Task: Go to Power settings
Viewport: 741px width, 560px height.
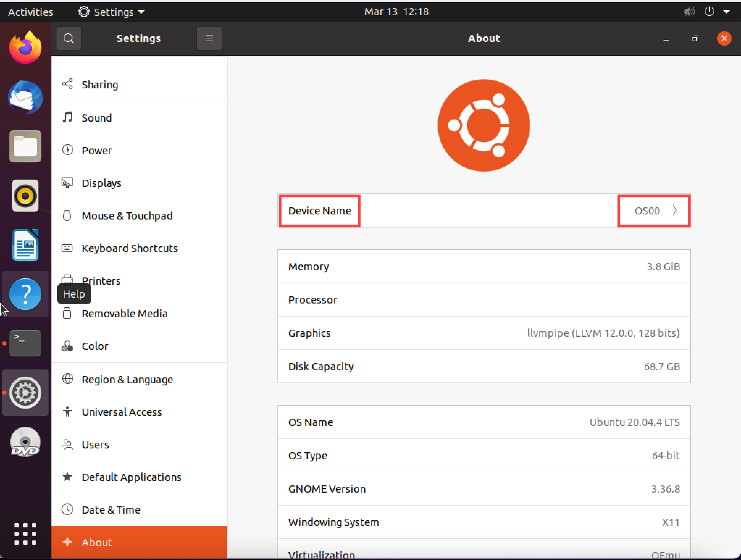Action: (x=139, y=150)
